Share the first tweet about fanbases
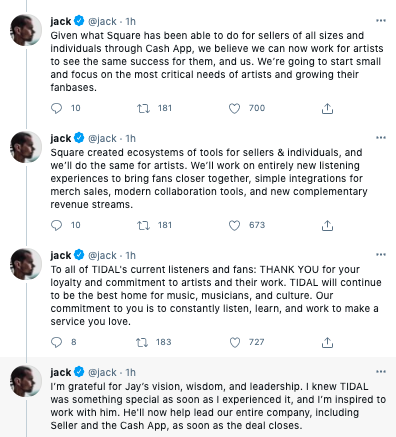Viewport: 396px width, 437px height. coord(327,109)
